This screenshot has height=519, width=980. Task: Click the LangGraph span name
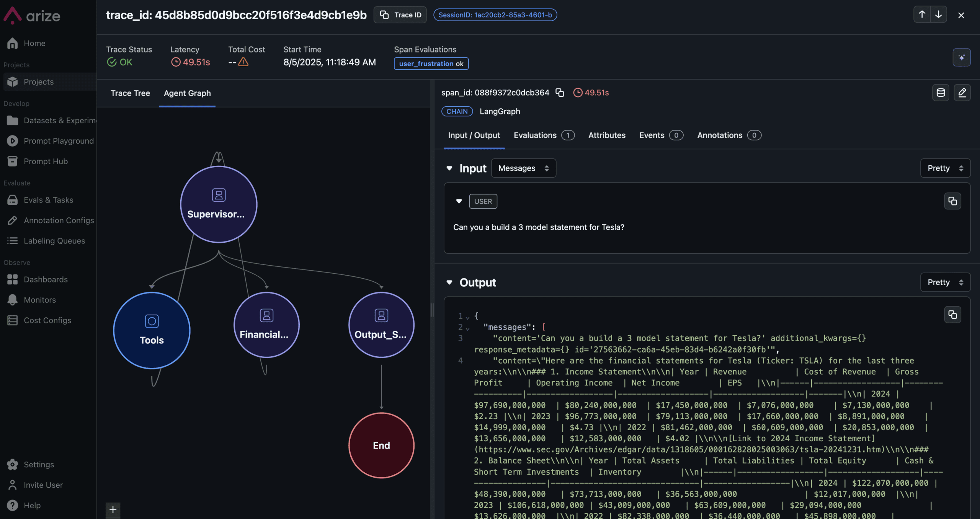pos(500,111)
